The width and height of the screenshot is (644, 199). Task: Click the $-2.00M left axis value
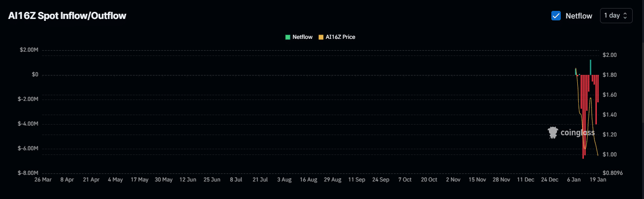tap(27, 99)
